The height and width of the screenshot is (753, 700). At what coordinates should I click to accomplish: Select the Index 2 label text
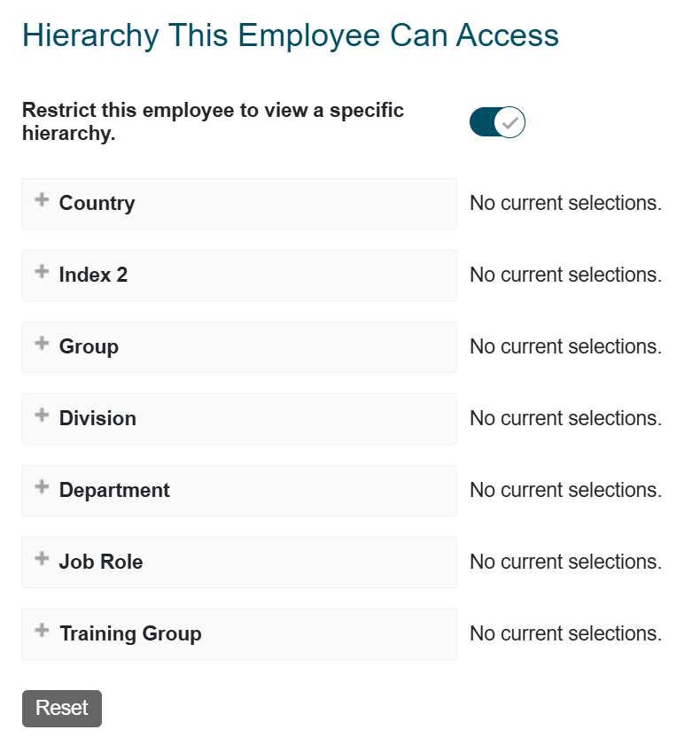(93, 275)
